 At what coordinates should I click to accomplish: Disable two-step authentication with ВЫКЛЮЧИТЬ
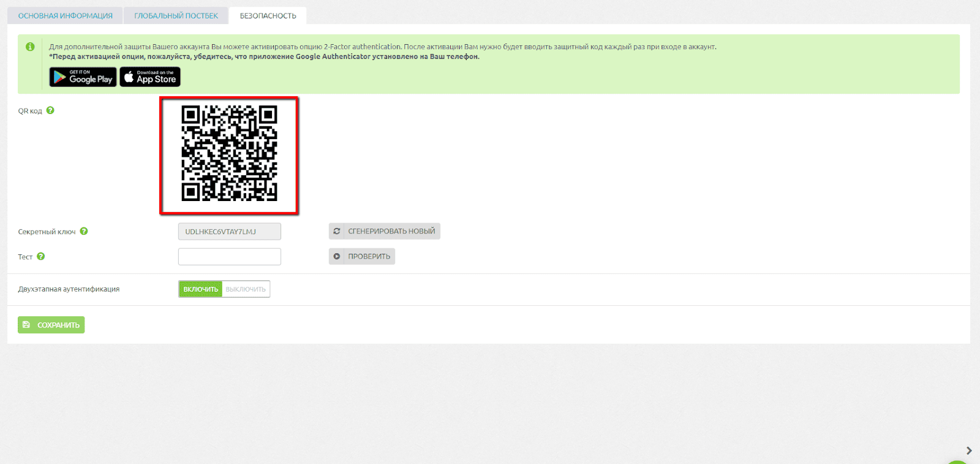[246, 289]
